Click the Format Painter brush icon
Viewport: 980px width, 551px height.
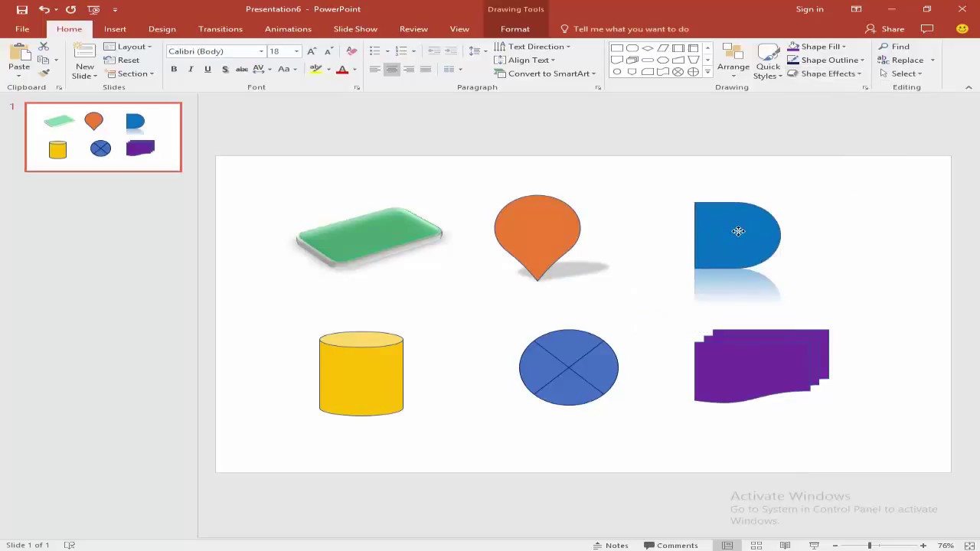[x=44, y=73]
